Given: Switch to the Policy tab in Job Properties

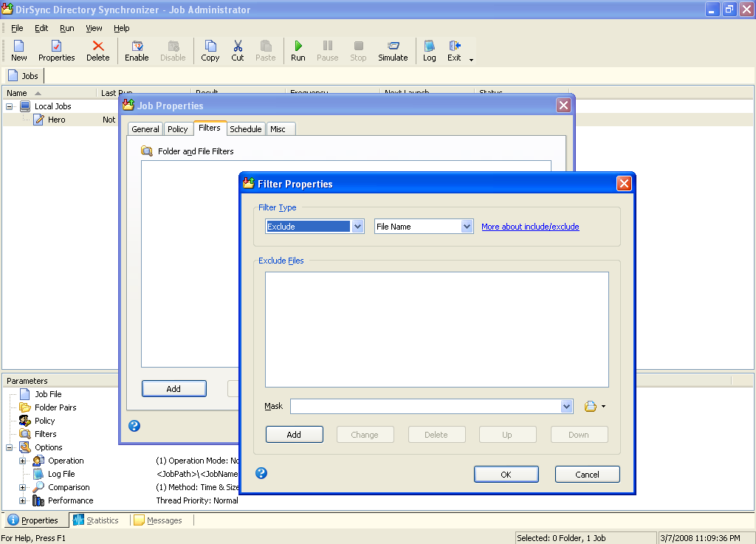Looking at the screenshot, I should [x=177, y=129].
